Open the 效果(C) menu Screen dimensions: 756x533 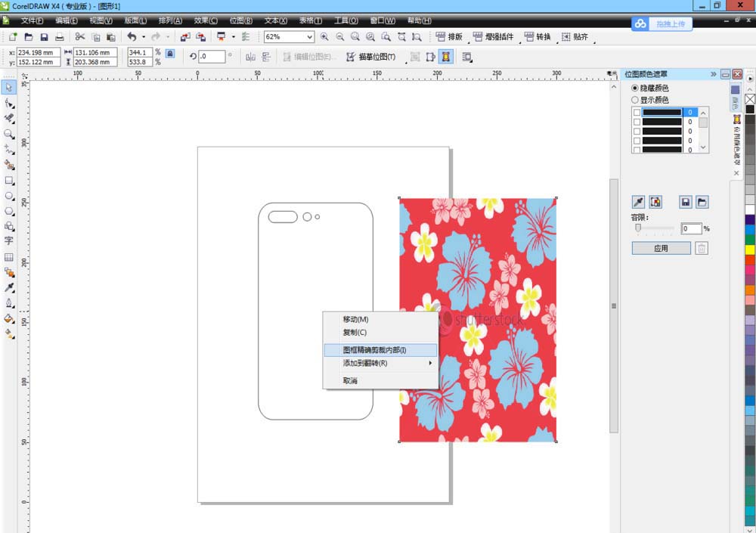point(206,20)
